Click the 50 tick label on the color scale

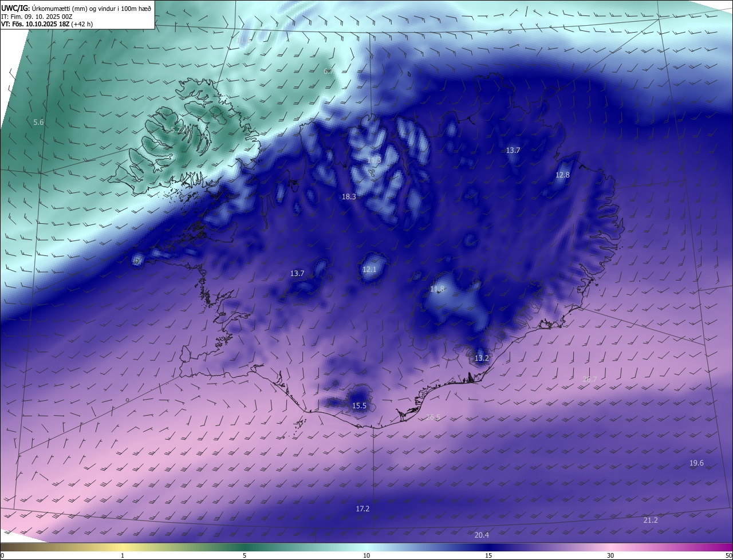728,555
